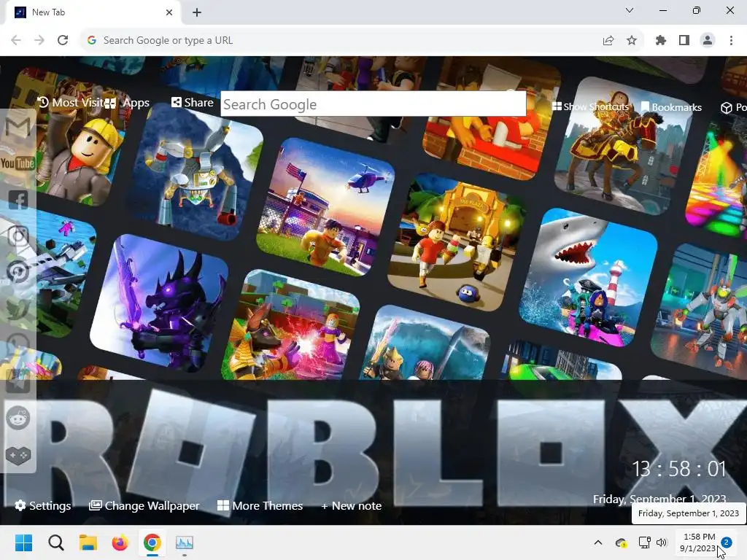Click the Chrome taskbar icon
This screenshot has width=747, height=560.
tap(152, 542)
